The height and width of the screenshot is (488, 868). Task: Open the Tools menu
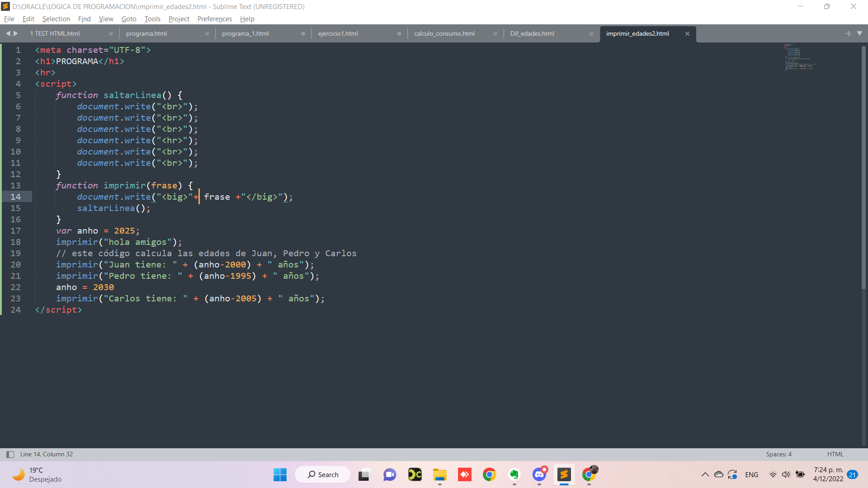pos(152,19)
